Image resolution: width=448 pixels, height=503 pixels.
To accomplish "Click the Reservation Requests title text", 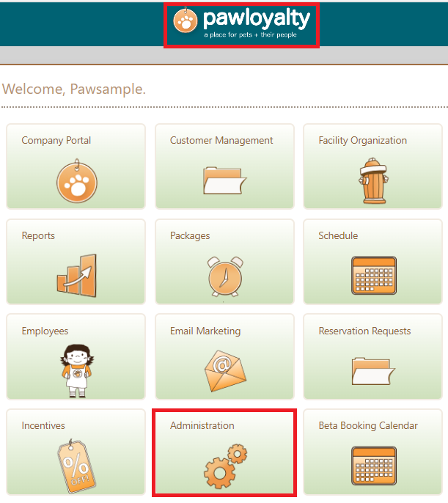I will click(x=364, y=331).
